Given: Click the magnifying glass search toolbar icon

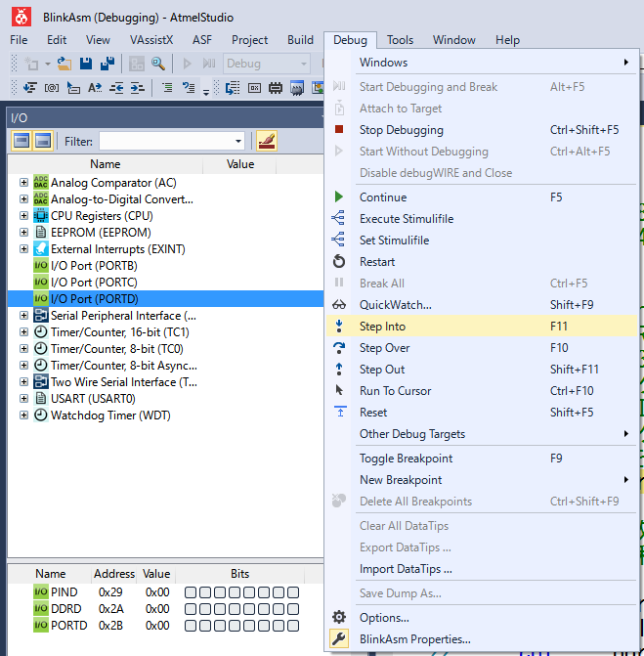Looking at the screenshot, I should coord(158,64).
